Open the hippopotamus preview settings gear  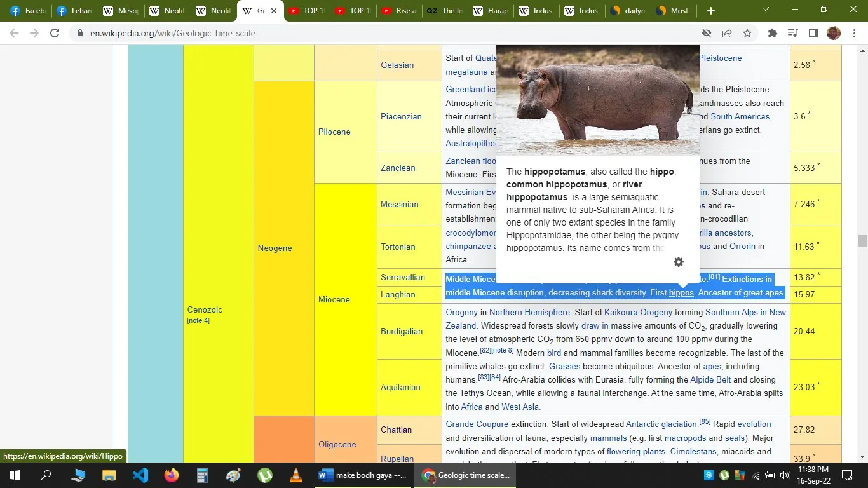coord(678,262)
